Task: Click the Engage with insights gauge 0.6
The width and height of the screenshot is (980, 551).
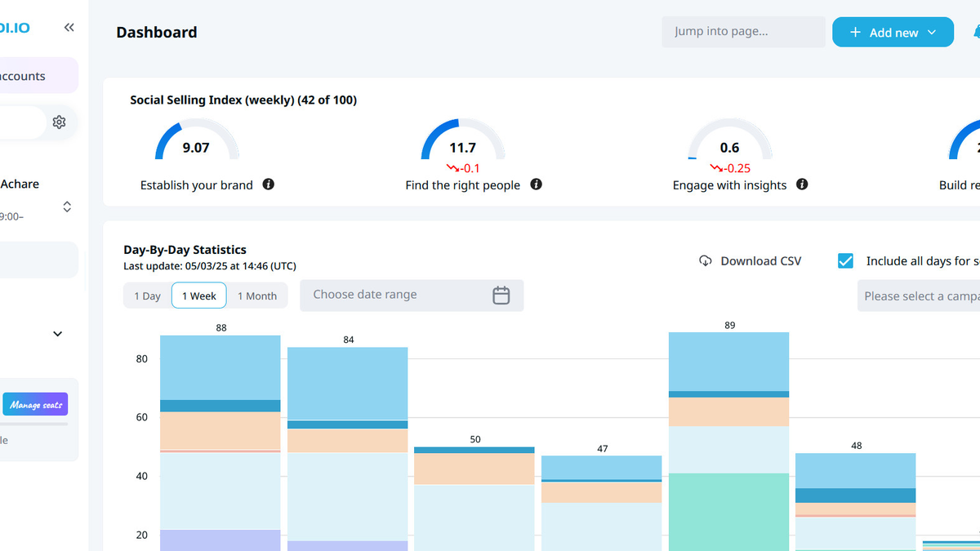Action: pos(729,140)
